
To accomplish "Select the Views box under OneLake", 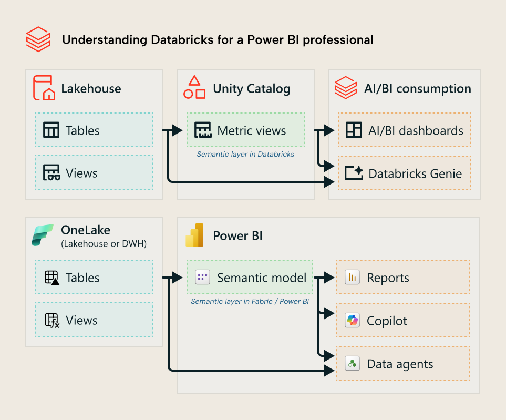I will [x=94, y=320].
